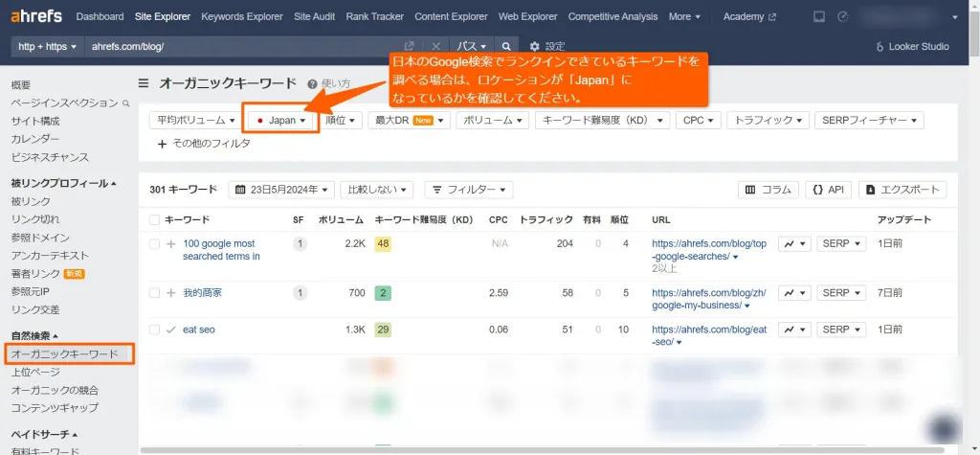The image size is (980, 455).
Task: Check the box for 100 google most searched terms
Action: pos(154,244)
